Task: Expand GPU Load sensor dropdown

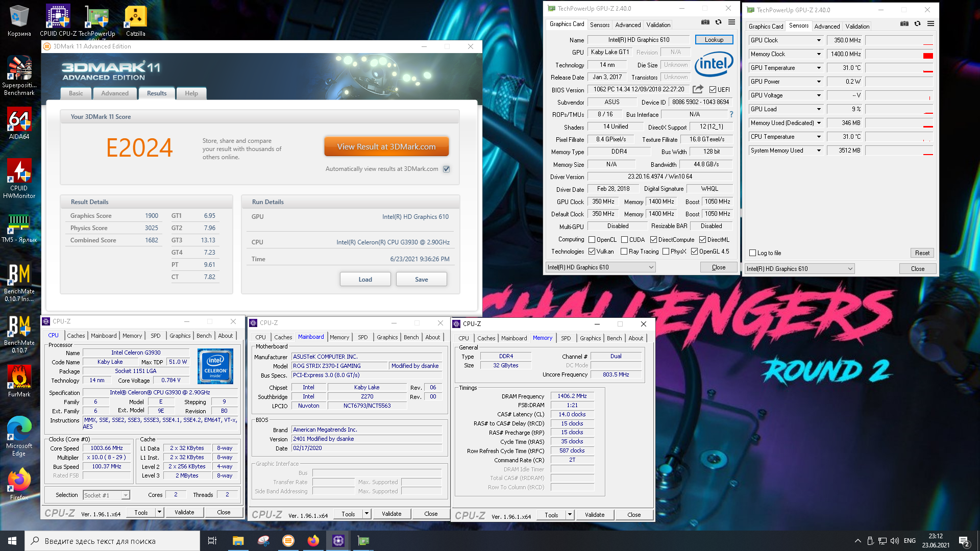Action: click(819, 109)
